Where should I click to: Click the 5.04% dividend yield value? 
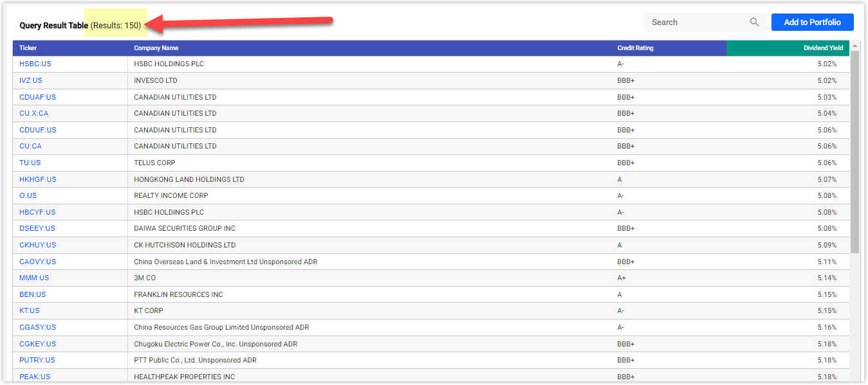[827, 113]
